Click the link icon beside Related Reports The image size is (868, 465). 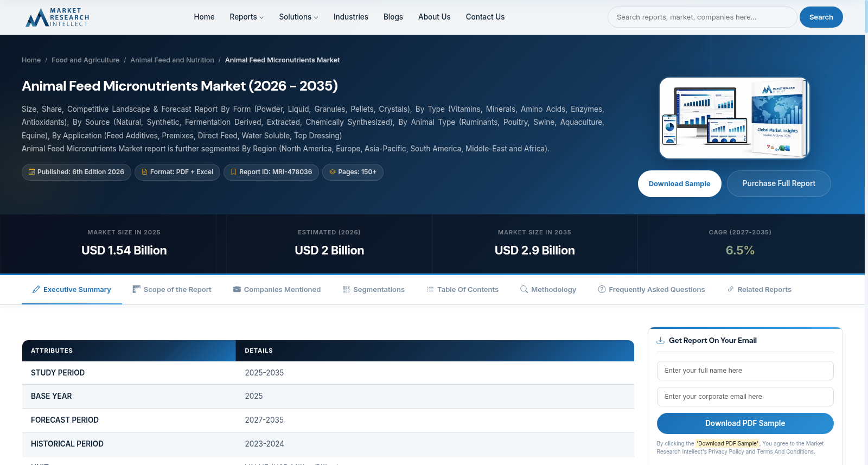(x=731, y=289)
